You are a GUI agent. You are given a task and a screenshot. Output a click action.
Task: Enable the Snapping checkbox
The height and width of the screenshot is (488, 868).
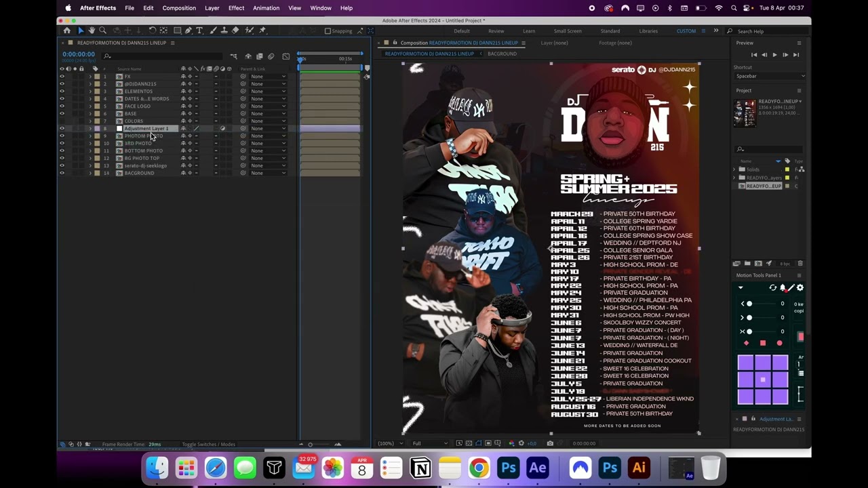[x=328, y=30]
